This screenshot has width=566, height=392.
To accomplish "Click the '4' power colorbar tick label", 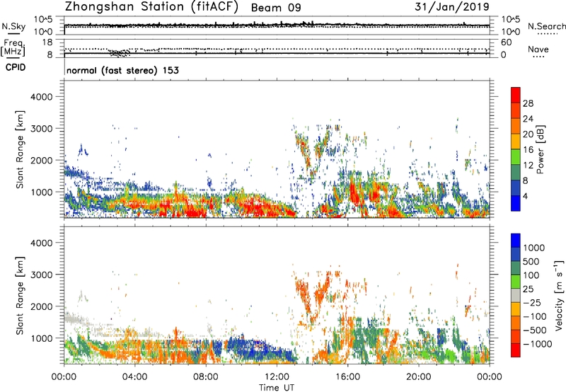I will tap(525, 196).
